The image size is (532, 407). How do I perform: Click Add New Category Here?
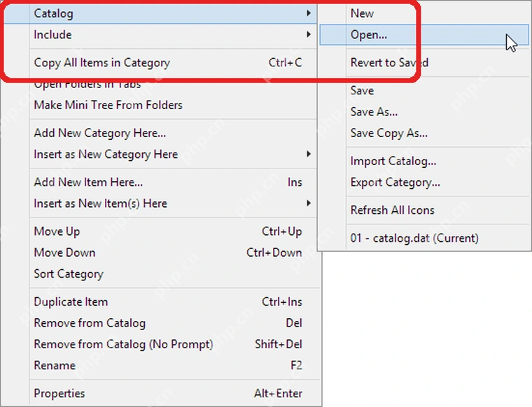tap(159, 133)
